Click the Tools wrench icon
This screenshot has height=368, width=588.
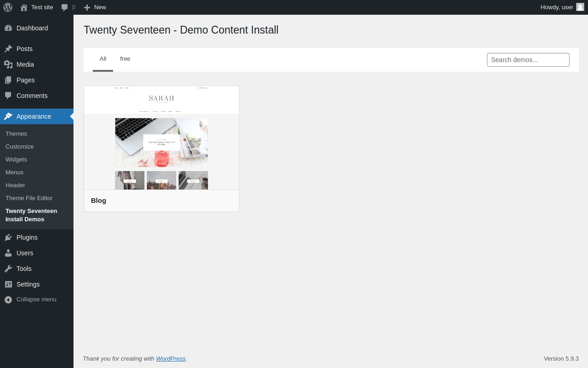click(x=8, y=269)
